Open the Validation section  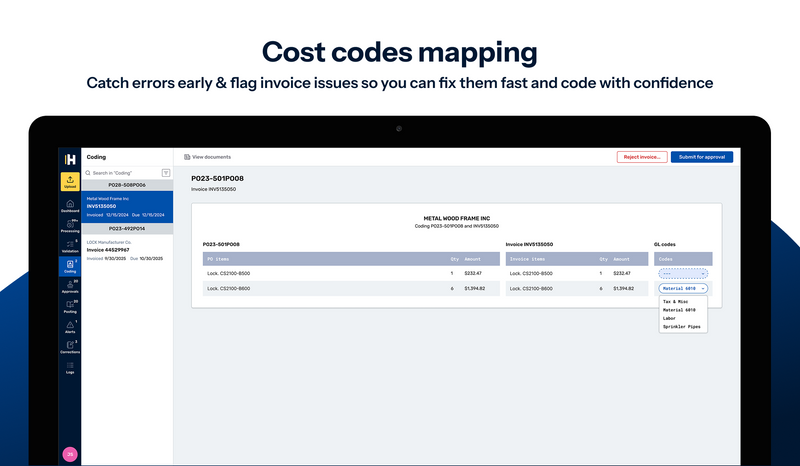(70, 247)
